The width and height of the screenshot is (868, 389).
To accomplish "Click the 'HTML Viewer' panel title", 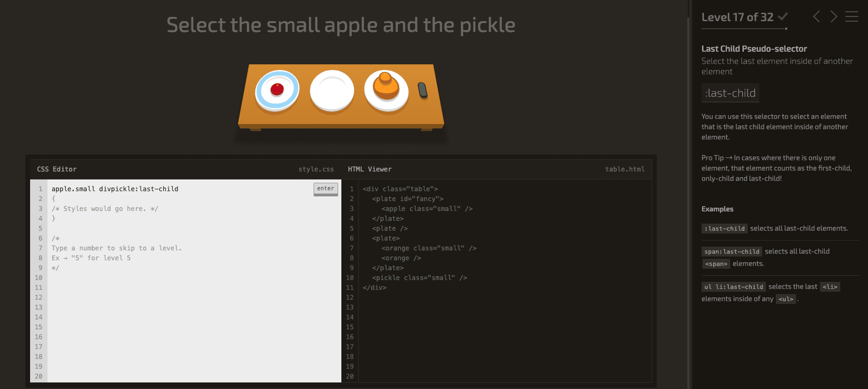I will tap(370, 169).
